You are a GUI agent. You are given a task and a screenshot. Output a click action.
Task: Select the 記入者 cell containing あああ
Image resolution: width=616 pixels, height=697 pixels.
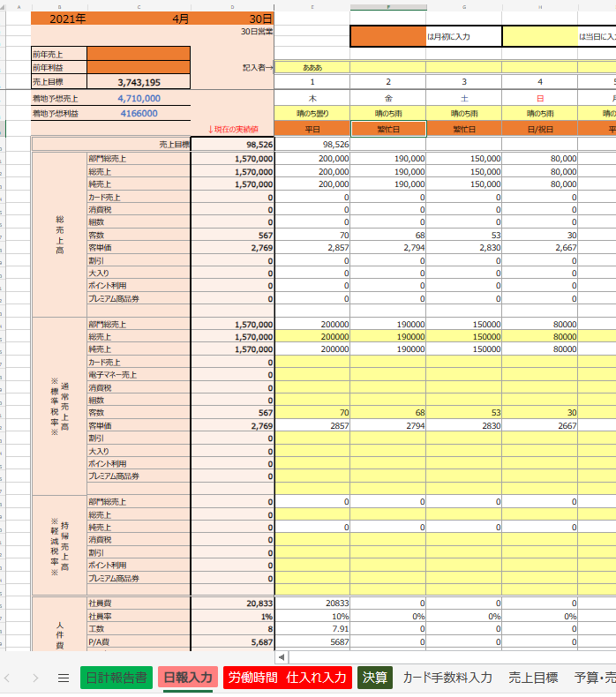click(312, 67)
